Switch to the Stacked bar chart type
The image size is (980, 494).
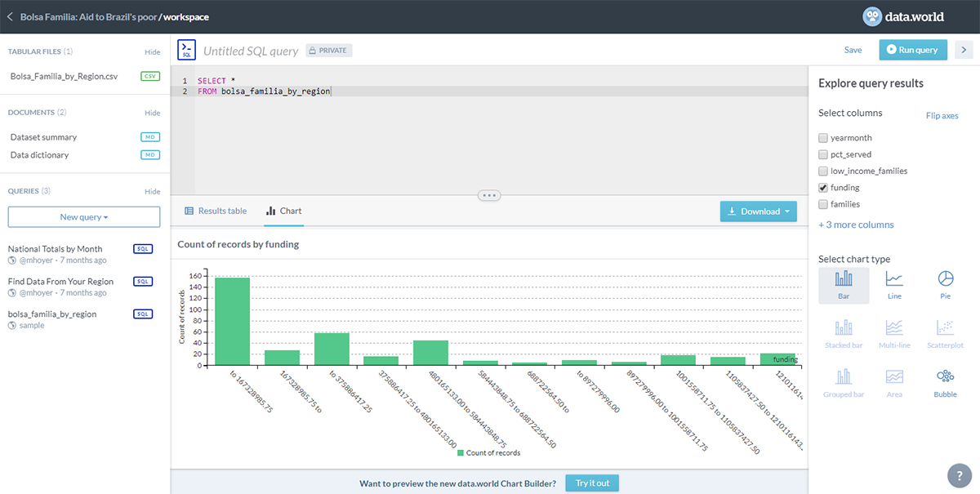coord(844,333)
